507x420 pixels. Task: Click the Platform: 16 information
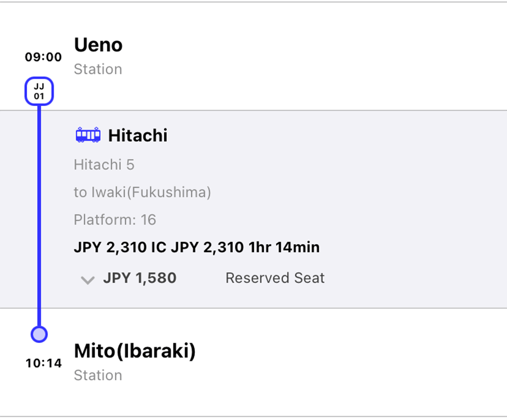(115, 220)
